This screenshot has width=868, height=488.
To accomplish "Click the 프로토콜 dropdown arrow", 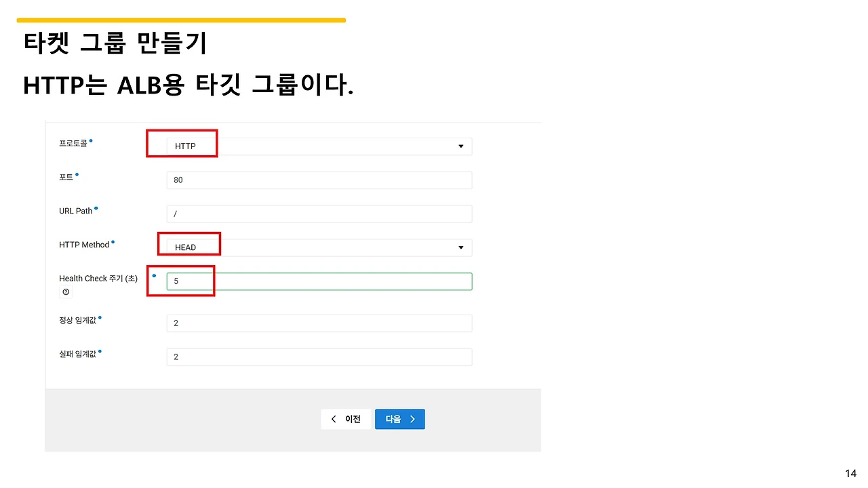I will (460, 146).
